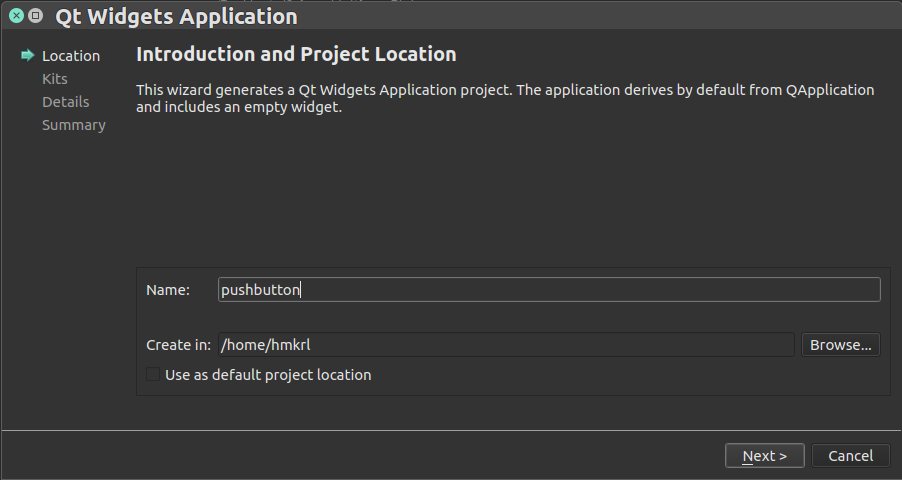Click the Introduction and Project Location heading
The height and width of the screenshot is (480, 902).
296,54
